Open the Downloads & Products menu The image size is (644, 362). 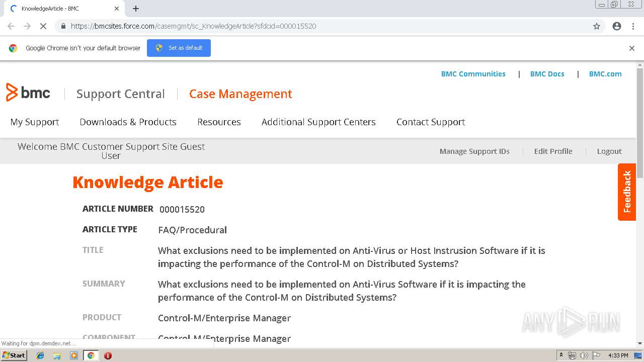tap(128, 122)
